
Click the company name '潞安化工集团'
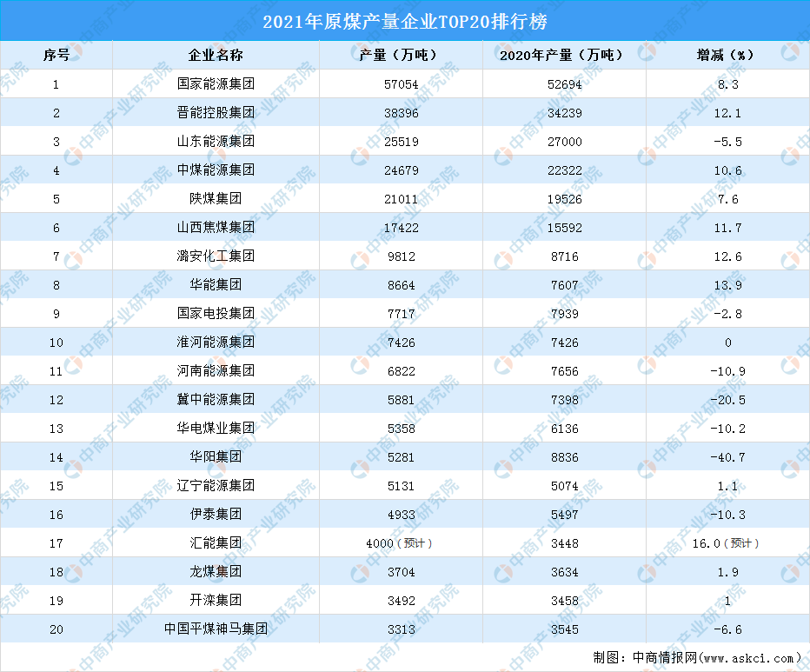[216, 256]
